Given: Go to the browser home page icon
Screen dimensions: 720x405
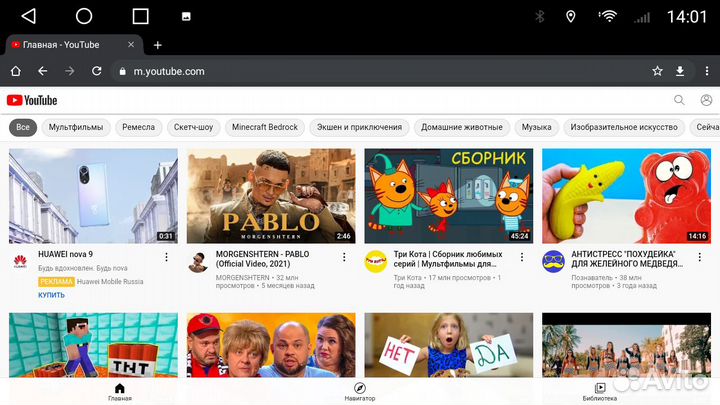Looking at the screenshot, I should [15, 71].
